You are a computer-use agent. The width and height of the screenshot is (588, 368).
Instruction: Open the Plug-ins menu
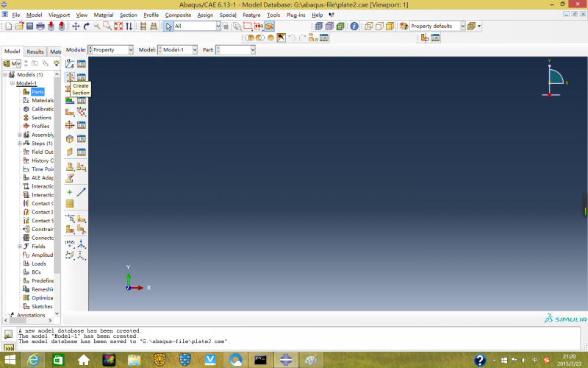[x=296, y=15]
